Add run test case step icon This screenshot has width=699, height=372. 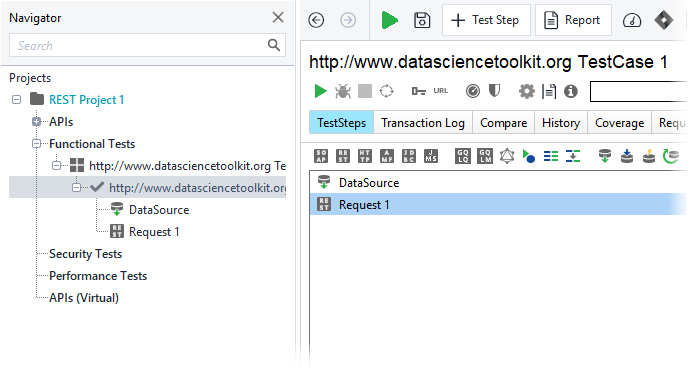tap(529, 157)
